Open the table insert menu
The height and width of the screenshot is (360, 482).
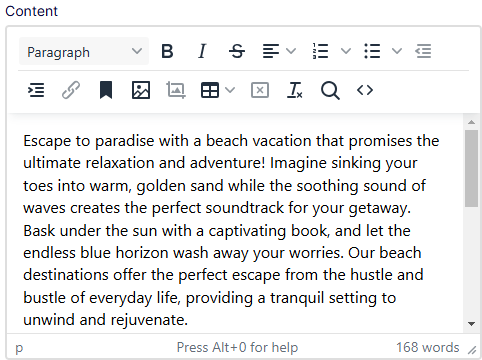click(217, 90)
